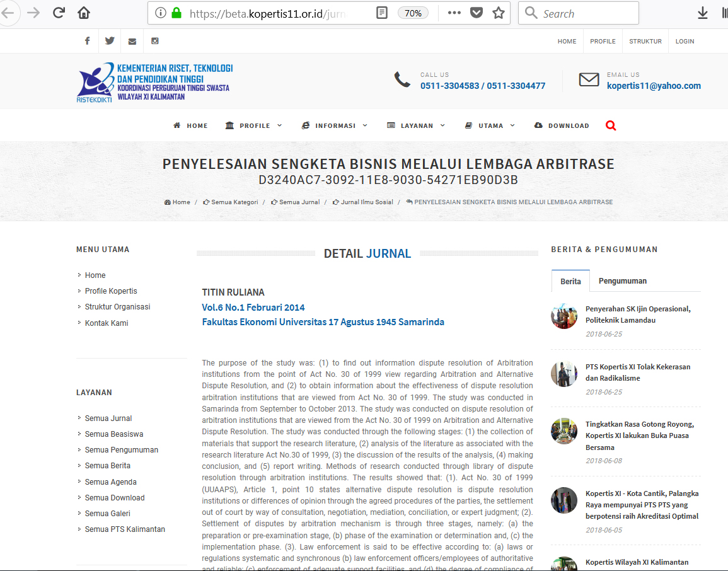
Task: Bookmark this page with the star icon
Action: pos(499,13)
